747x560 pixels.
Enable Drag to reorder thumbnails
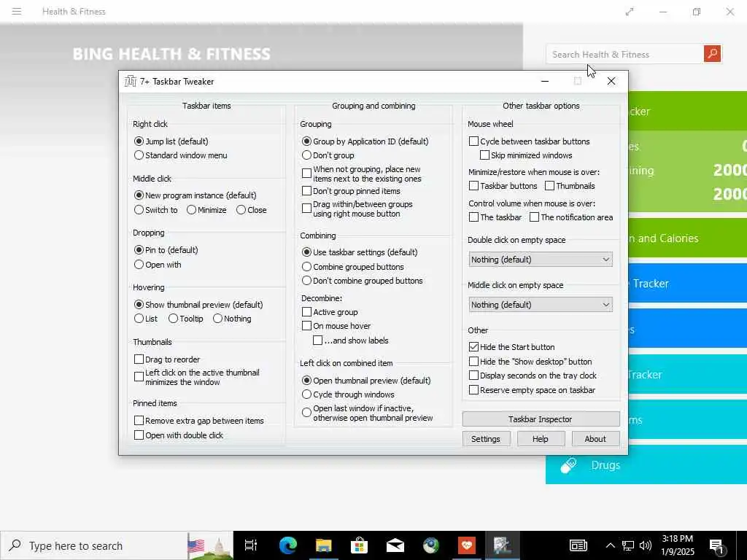point(167,359)
